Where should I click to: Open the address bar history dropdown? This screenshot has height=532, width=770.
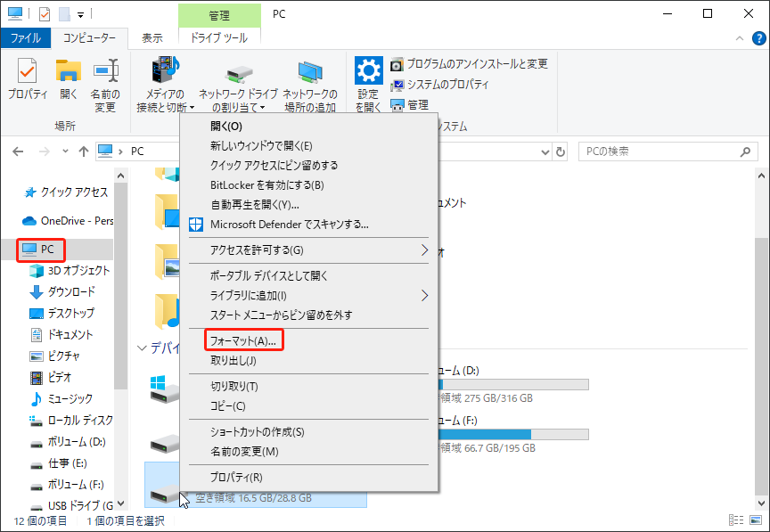point(545,151)
